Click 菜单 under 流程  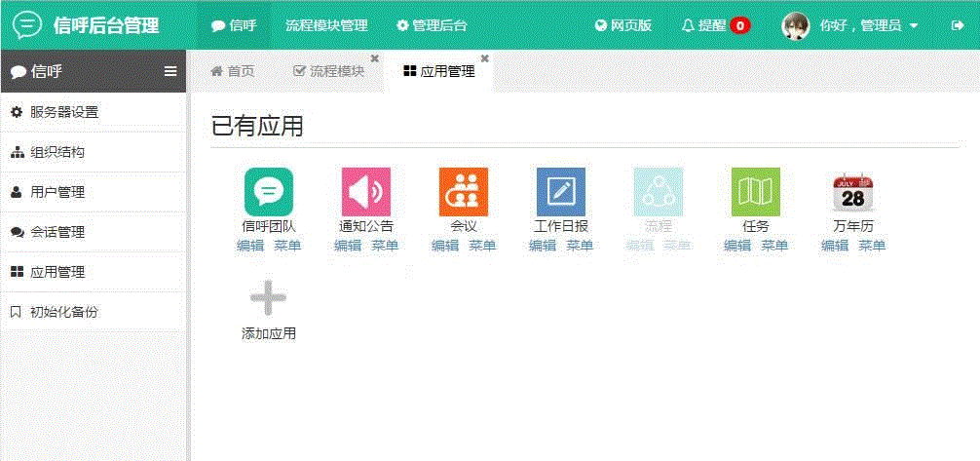click(x=677, y=246)
